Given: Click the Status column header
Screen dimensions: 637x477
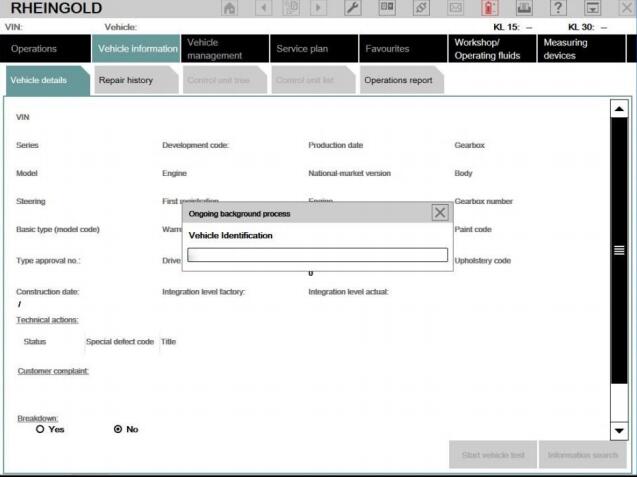Looking at the screenshot, I should (x=35, y=342).
